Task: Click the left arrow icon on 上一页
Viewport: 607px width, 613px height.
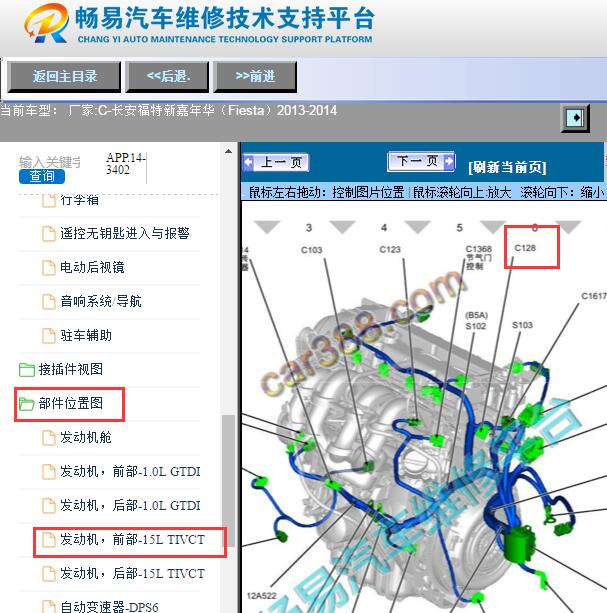Action: tap(249, 162)
